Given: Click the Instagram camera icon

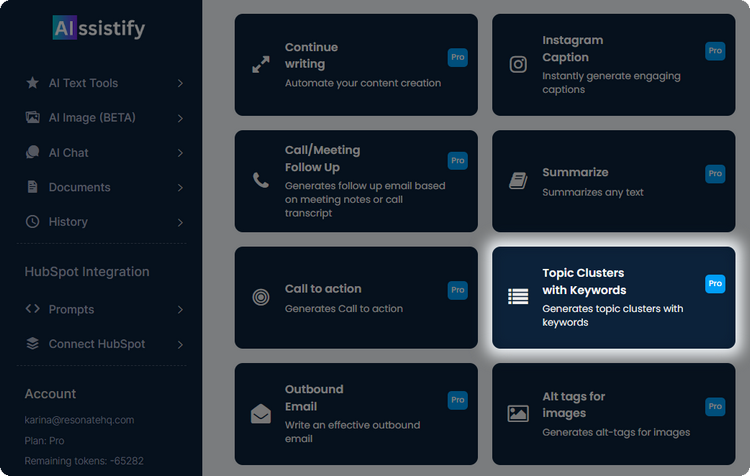Looking at the screenshot, I should (518, 64).
